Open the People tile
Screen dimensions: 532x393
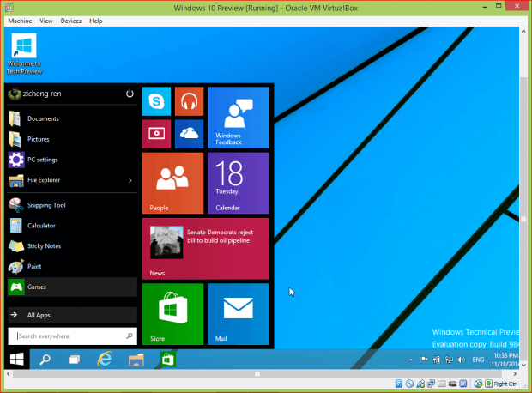click(x=172, y=183)
